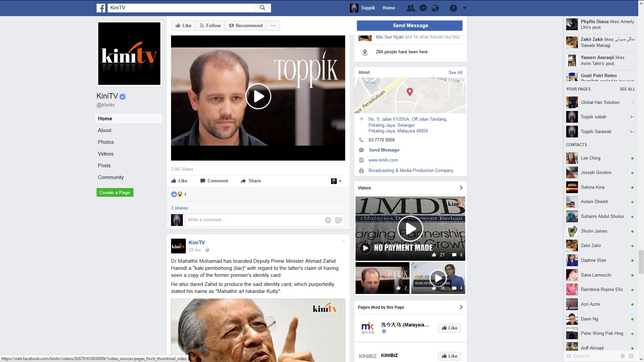Click the top search input field
644x362 pixels.
click(x=181, y=8)
